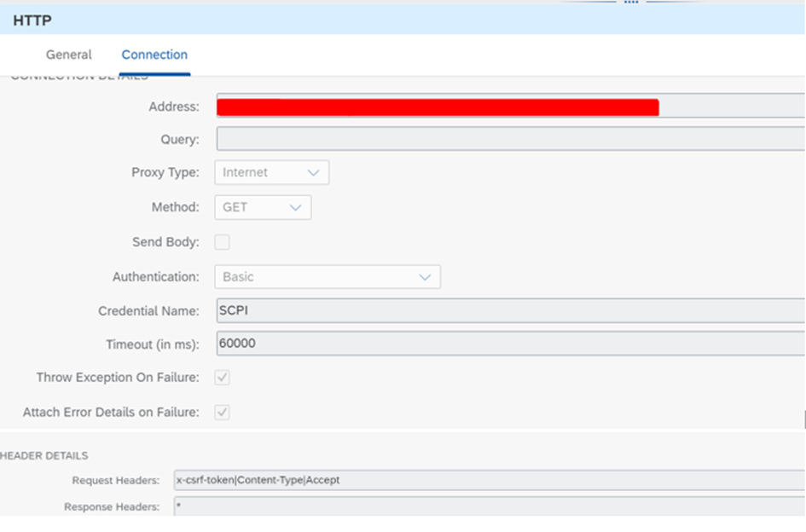This screenshot has height=532, width=806.
Task: Click the Attach Error Details on Failure label
Action: tap(111, 413)
